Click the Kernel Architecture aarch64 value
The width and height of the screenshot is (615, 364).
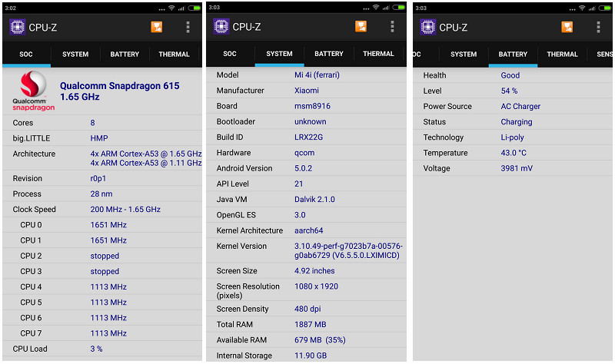pos(309,230)
